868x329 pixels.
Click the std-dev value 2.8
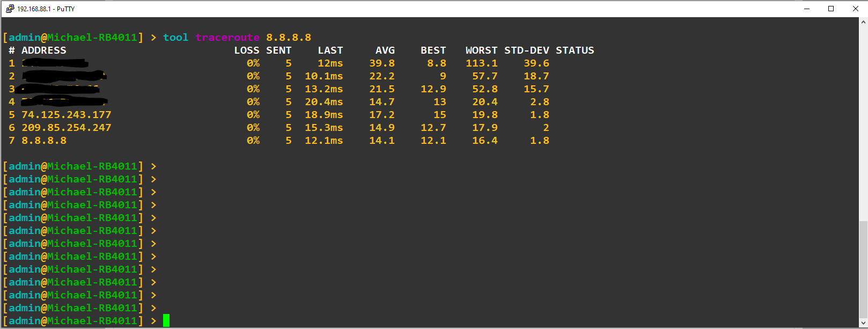click(x=540, y=102)
